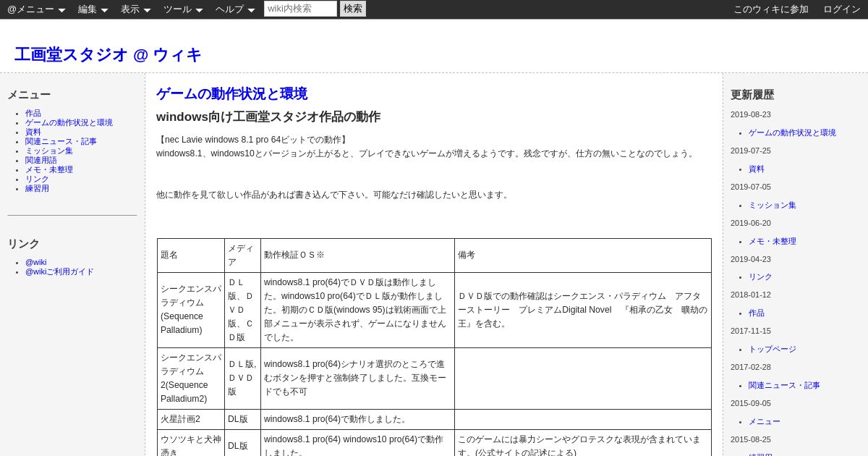Open 資料 in the left menu
This screenshot has height=456, width=868.
tap(33, 132)
